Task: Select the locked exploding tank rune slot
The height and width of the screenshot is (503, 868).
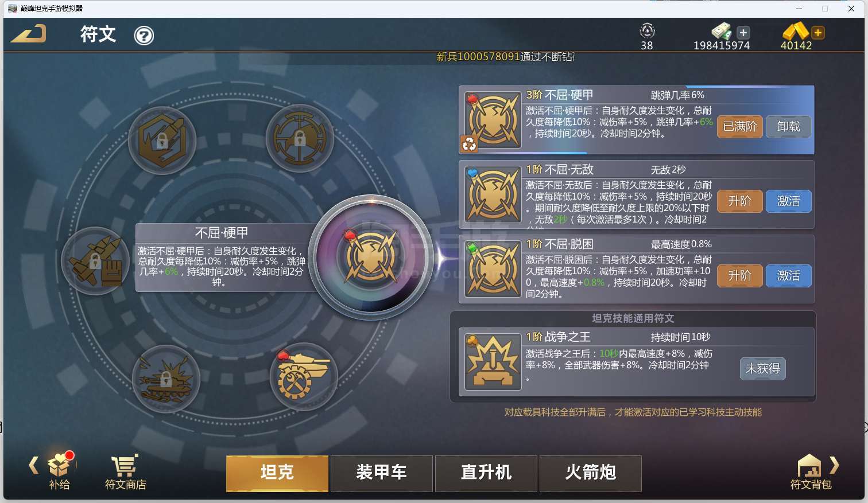Action: tap(166, 379)
